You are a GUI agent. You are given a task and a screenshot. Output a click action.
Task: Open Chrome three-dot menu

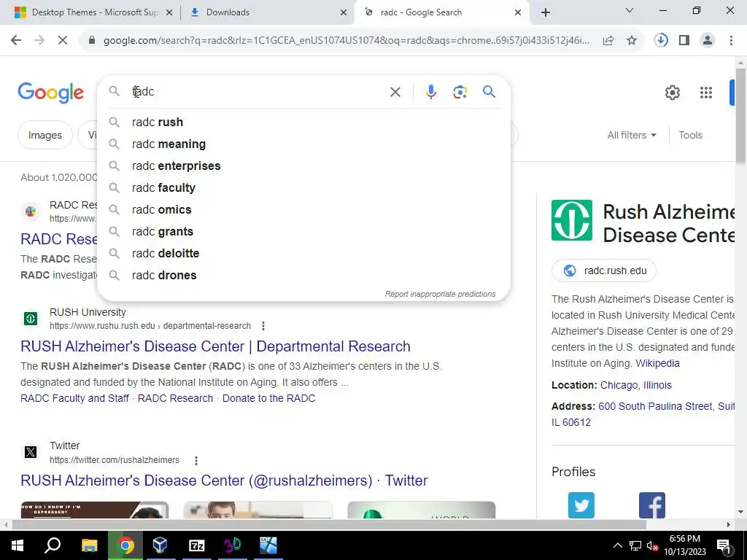pyautogui.click(x=731, y=41)
